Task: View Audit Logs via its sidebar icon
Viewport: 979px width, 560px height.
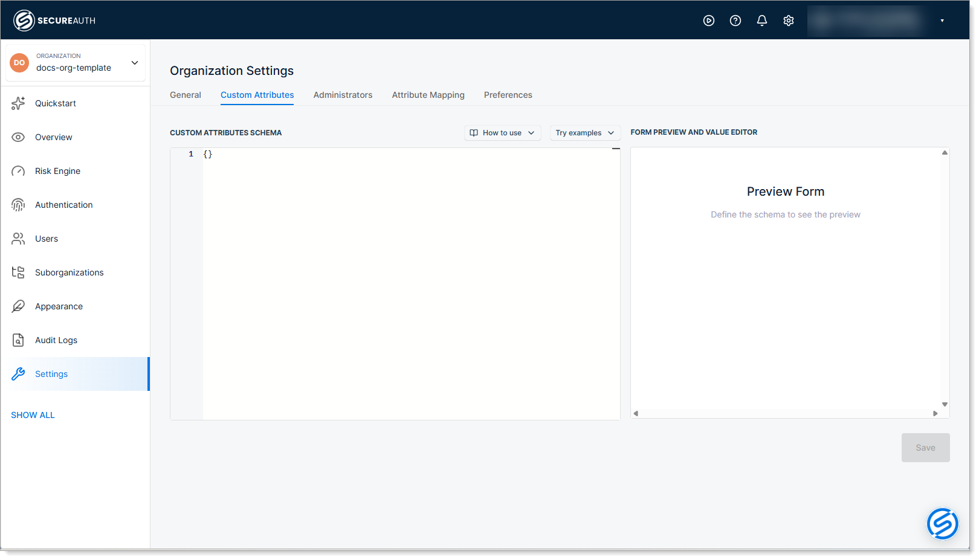Action: click(19, 340)
